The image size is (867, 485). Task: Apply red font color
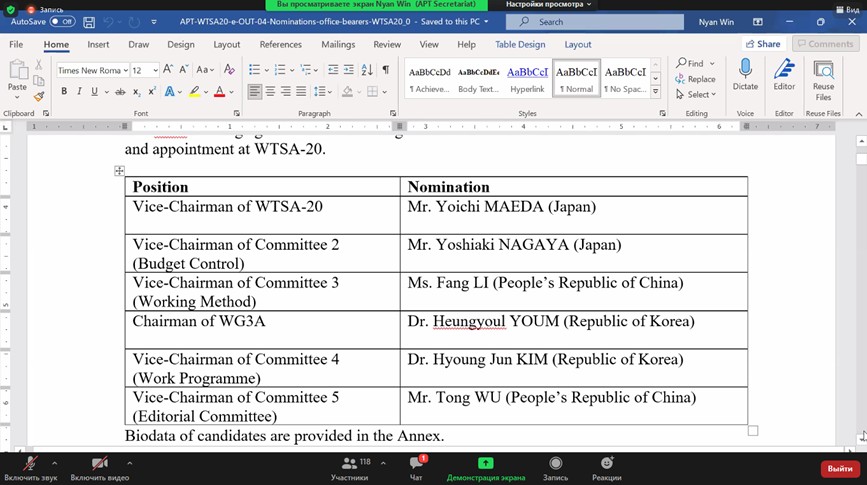(x=220, y=92)
